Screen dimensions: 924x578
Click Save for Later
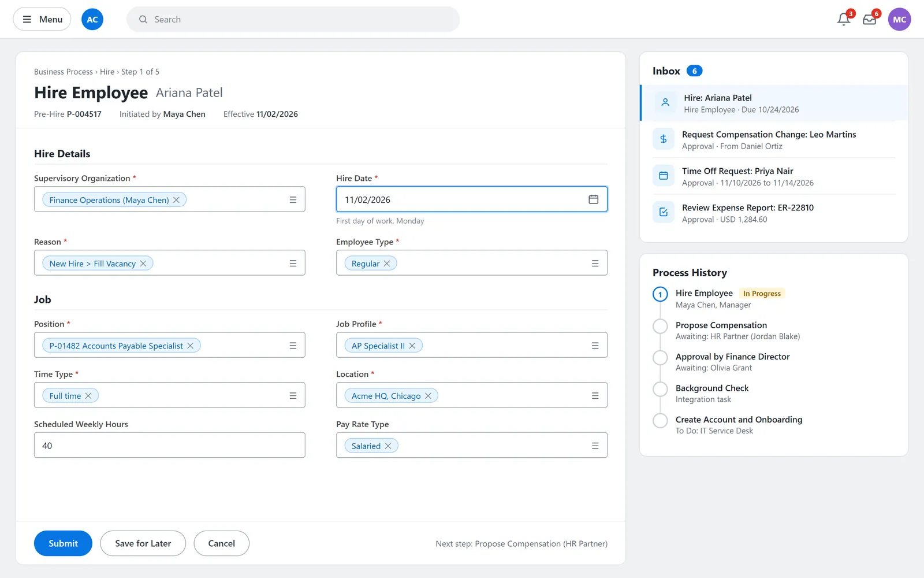point(143,543)
